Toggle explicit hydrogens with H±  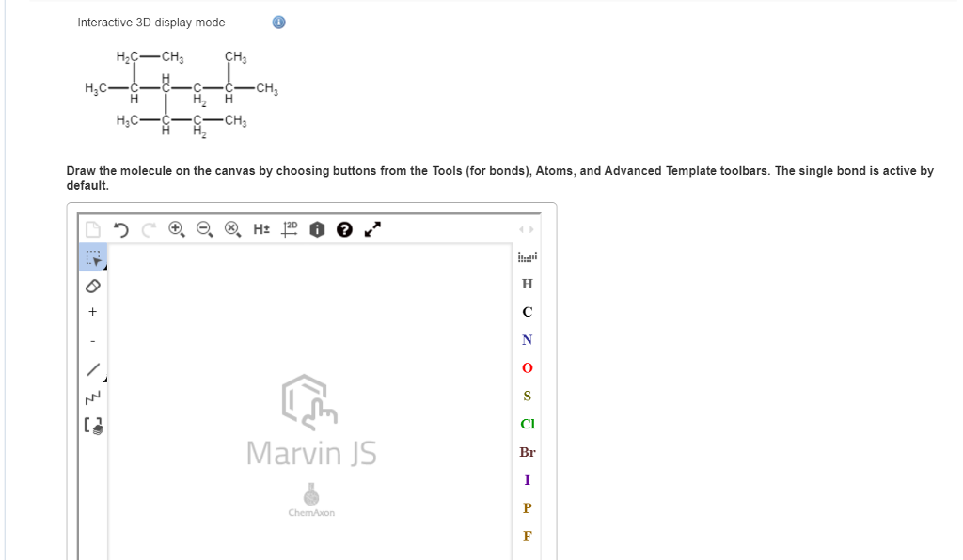(260, 228)
